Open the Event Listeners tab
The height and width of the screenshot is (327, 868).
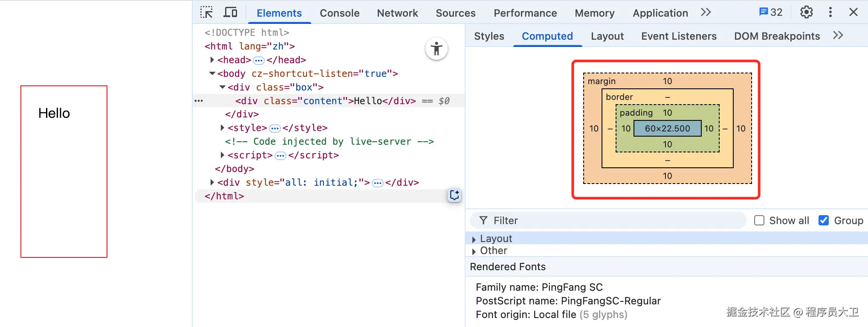click(x=679, y=36)
